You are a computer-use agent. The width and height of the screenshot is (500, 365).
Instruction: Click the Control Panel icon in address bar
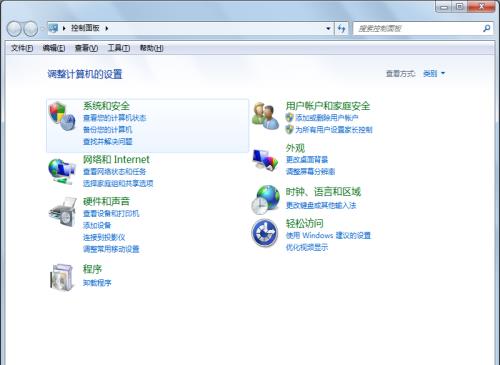(53, 28)
